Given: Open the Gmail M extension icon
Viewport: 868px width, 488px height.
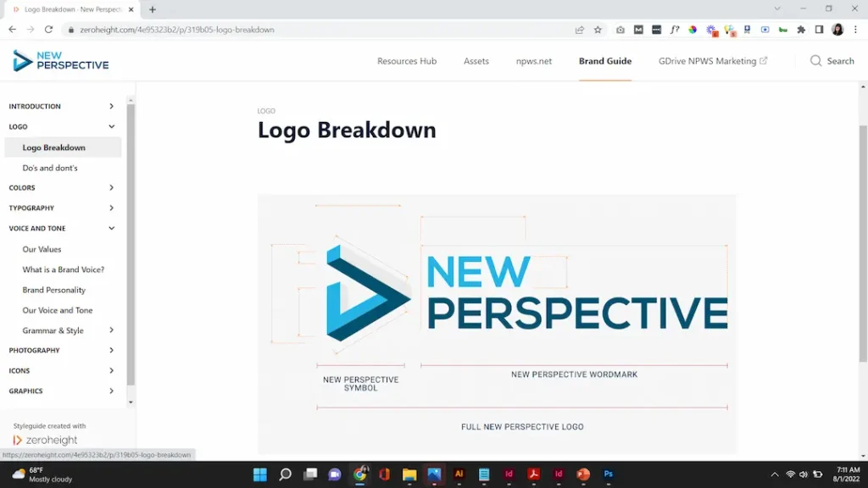Looking at the screenshot, I should 638,30.
